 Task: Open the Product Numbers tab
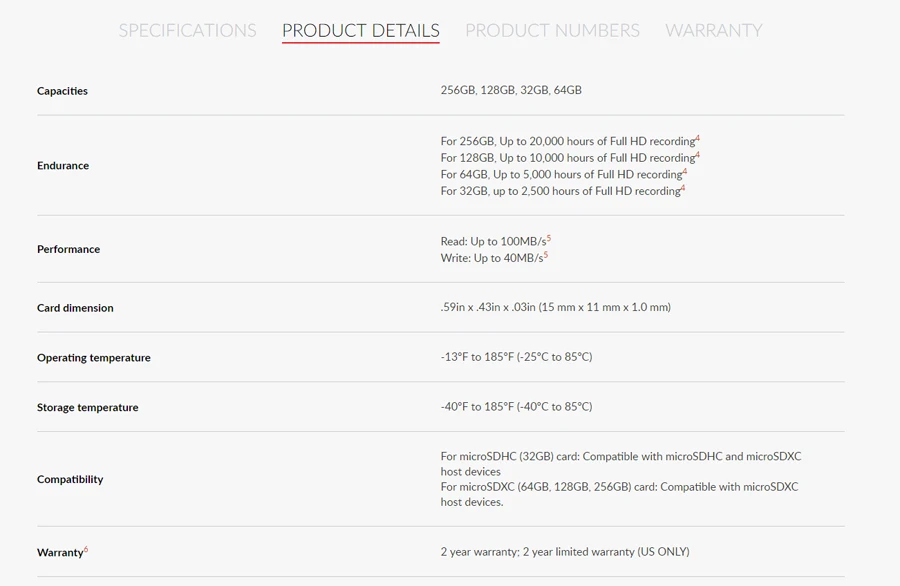click(x=552, y=30)
